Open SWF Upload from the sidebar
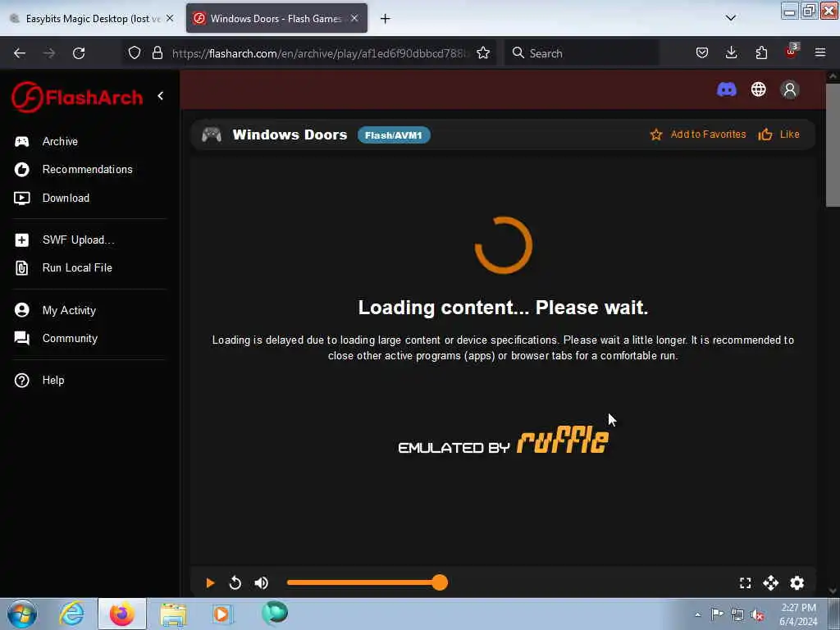 (x=64, y=240)
